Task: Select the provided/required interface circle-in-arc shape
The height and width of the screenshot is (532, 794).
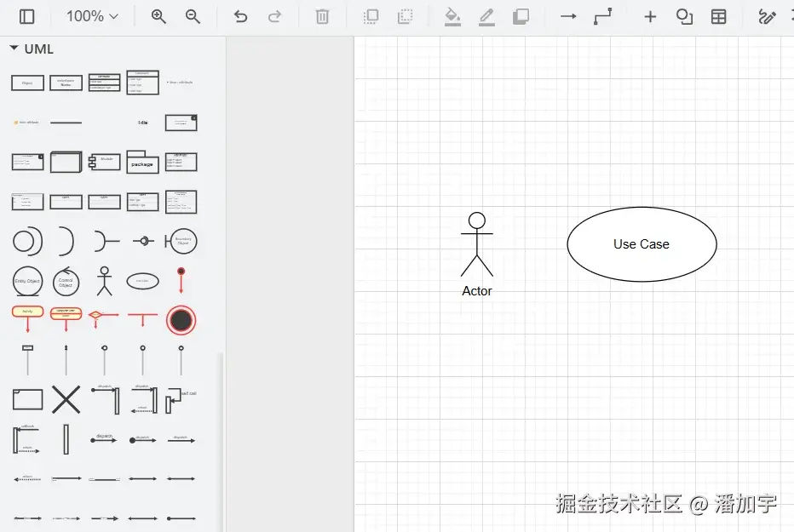Action: [x=27, y=241]
